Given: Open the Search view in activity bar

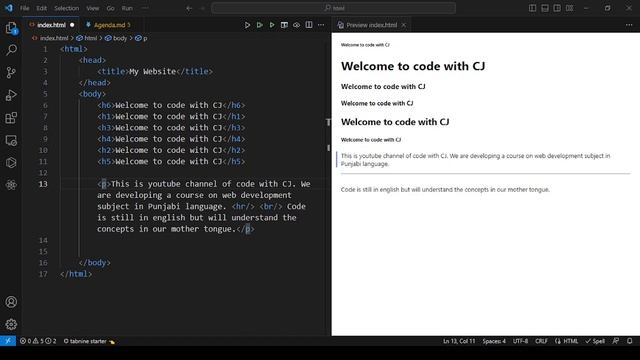Looking at the screenshot, I should click(11, 50).
